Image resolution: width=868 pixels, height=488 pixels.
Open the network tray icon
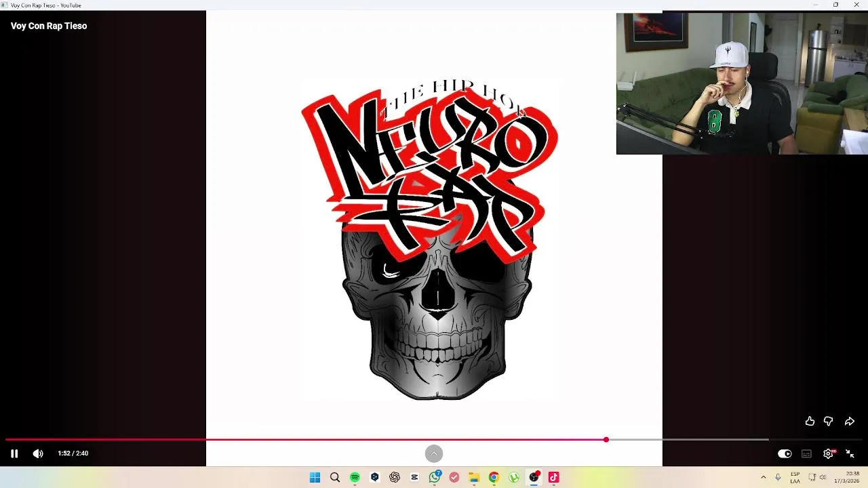(x=812, y=478)
